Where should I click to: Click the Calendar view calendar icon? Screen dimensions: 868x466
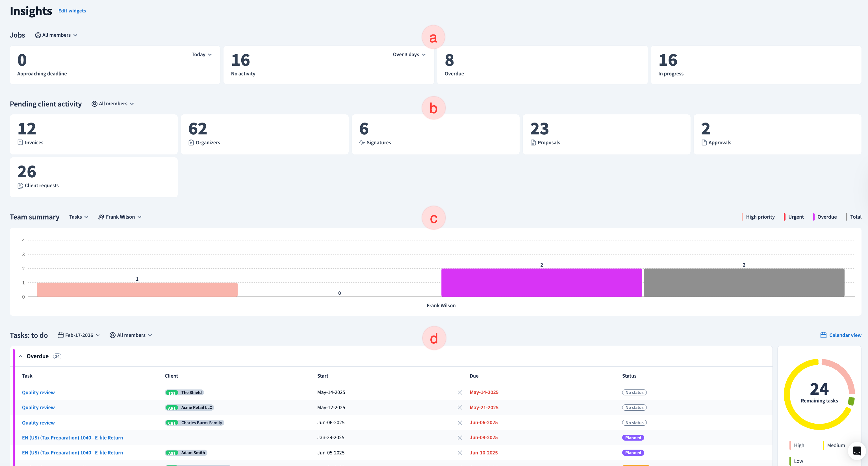point(823,335)
